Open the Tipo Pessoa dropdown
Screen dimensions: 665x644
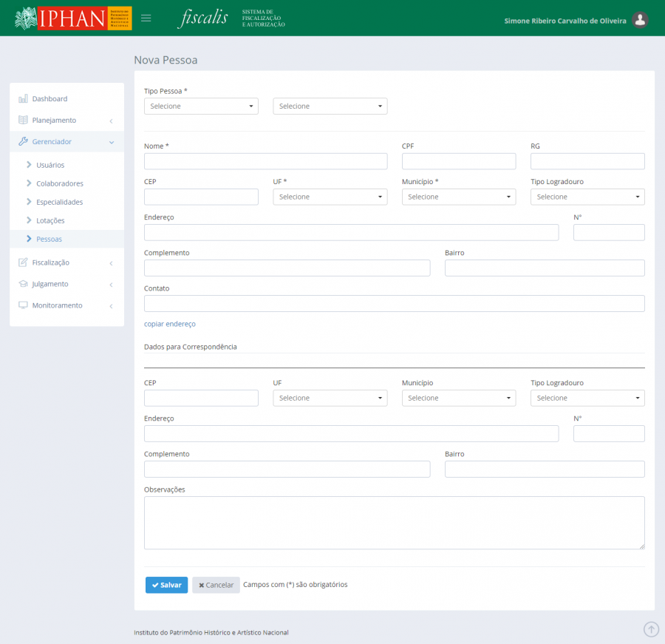201,106
